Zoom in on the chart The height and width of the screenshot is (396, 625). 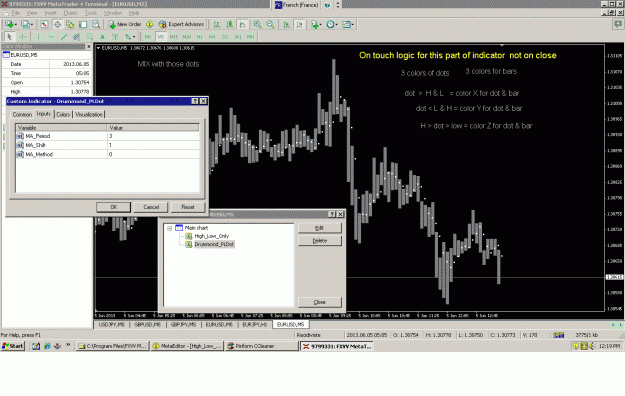257,24
